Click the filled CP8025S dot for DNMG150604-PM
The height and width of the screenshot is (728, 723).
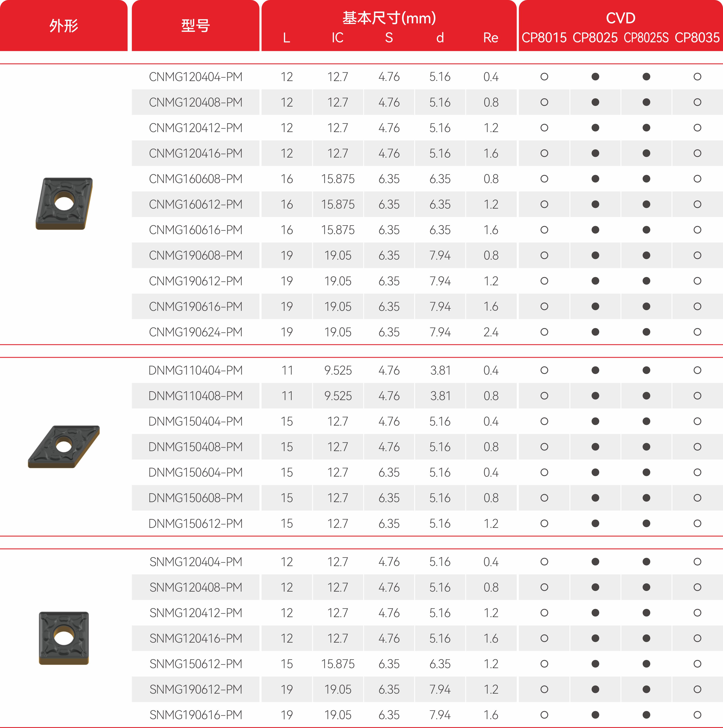646,472
